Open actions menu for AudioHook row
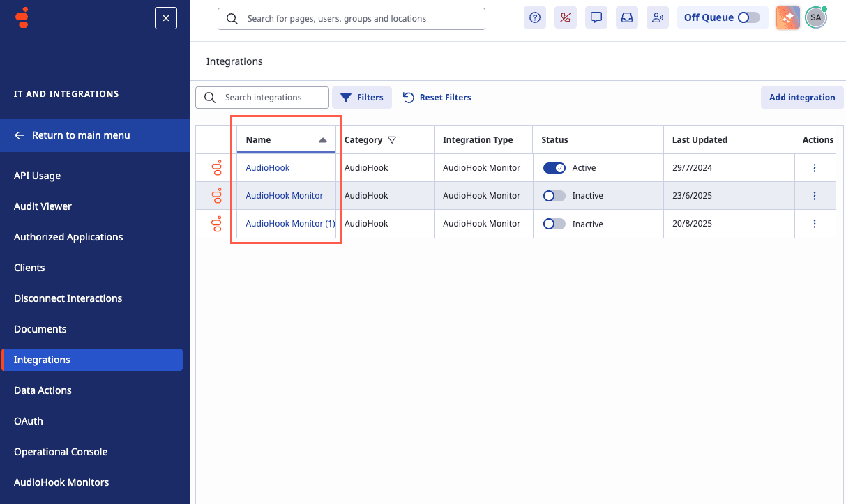The height and width of the screenshot is (504, 846). [815, 168]
